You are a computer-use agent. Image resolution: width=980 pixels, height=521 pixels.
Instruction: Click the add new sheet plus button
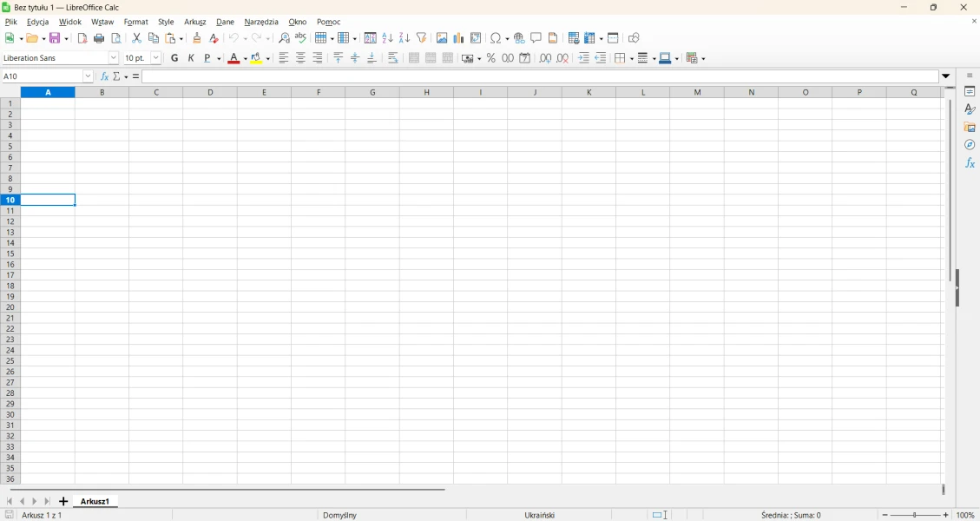63,502
